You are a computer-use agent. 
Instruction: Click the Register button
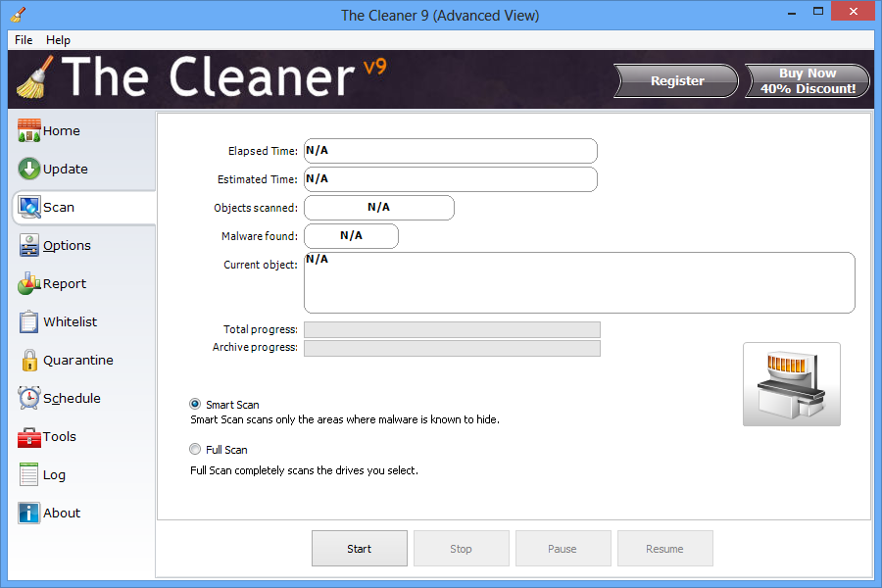tap(676, 81)
